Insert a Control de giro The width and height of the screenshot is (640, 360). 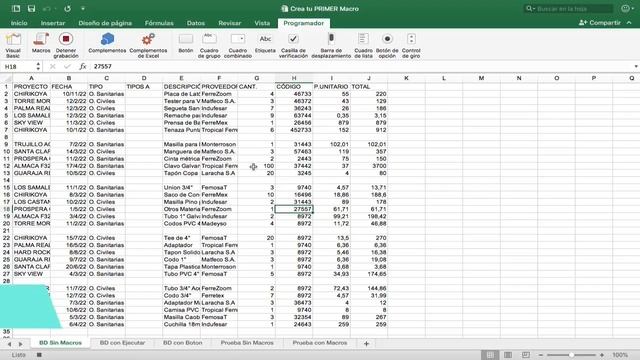point(411,45)
